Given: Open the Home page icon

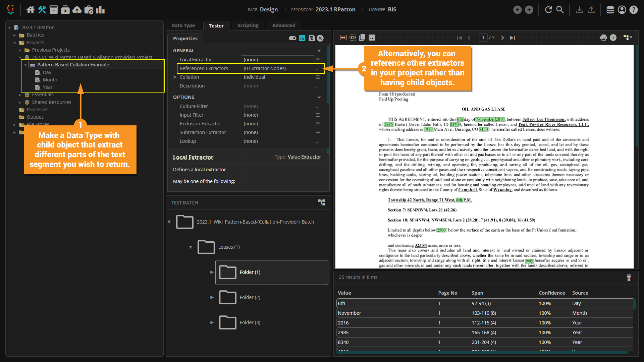Looking at the screenshot, I should pyautogui.click(x=31, y=10).
